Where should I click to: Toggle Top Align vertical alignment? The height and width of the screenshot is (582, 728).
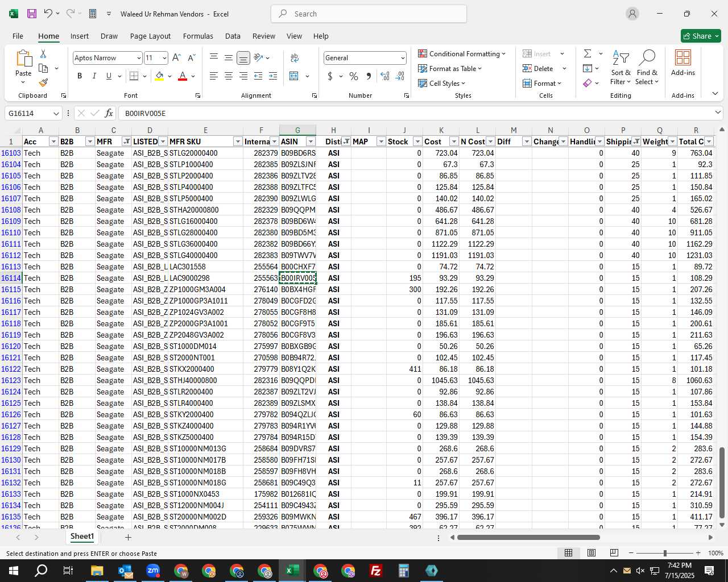point(214,58)
